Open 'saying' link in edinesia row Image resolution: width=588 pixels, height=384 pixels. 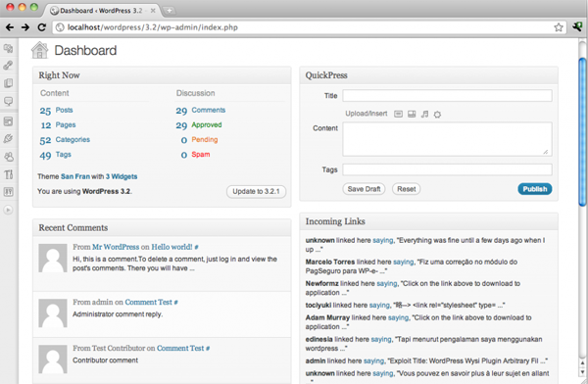[x=381, y=339]
